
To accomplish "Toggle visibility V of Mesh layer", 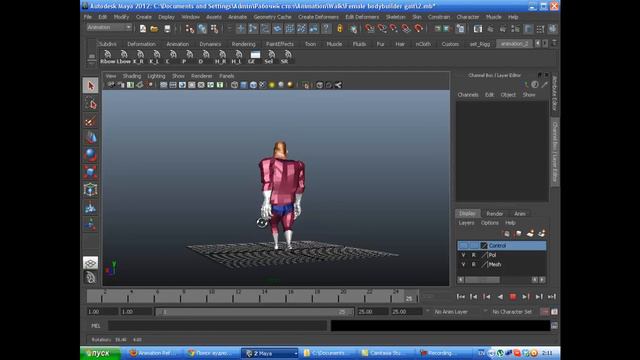I will (463, 264).
